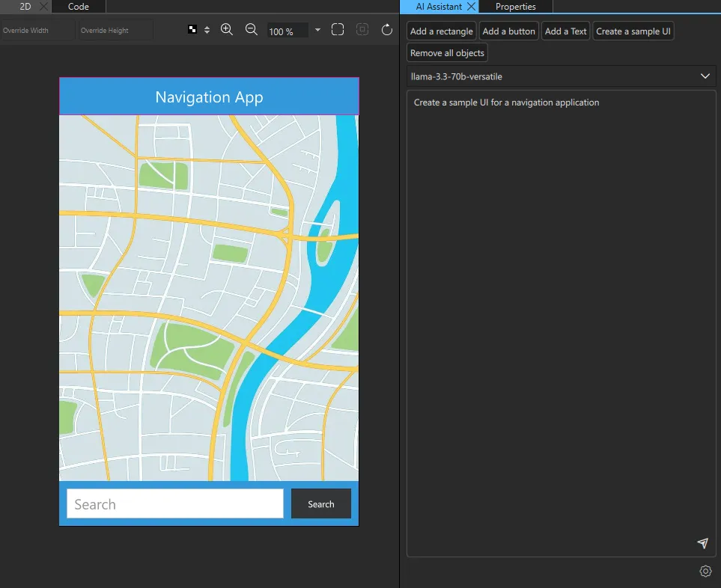Click the Override Width input field
Screen dimensions: 721x588
[37, 31]
